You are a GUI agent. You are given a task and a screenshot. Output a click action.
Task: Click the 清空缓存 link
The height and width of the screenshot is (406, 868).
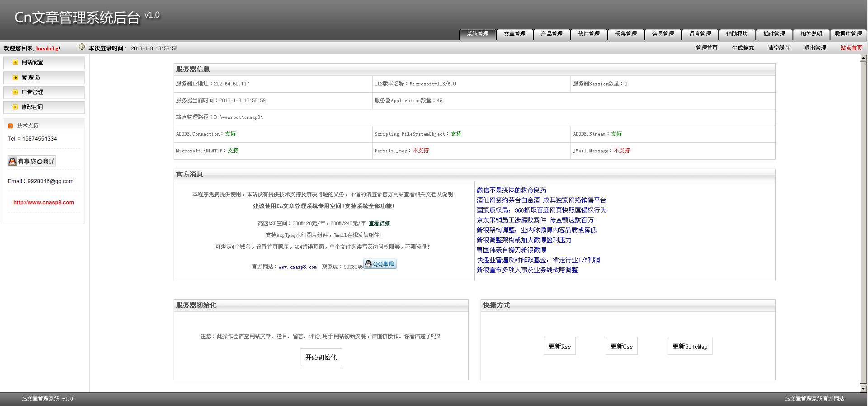(x=778, y=48)
